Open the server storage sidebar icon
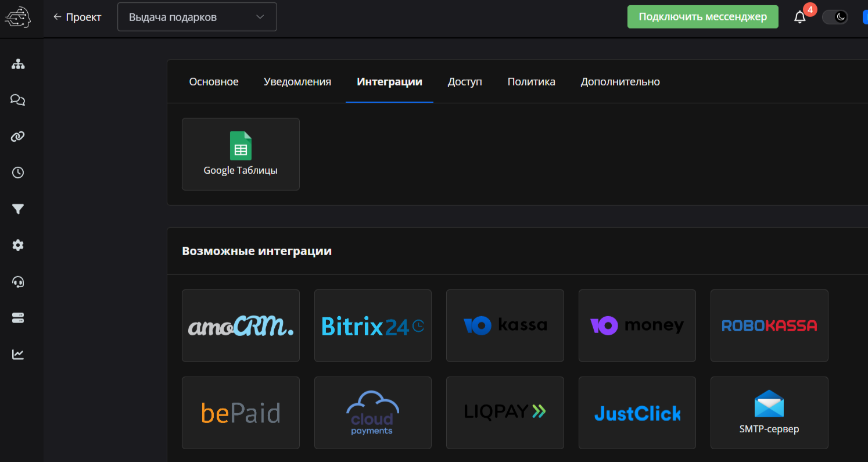Image resolution: width=868 pixels, height=462 pixels. (18, 318)
